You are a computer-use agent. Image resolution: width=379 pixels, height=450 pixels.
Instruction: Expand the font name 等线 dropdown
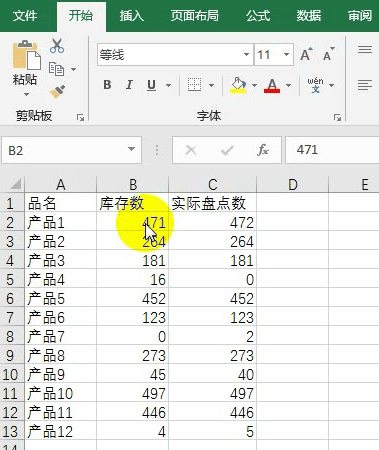tap(246, 54)
